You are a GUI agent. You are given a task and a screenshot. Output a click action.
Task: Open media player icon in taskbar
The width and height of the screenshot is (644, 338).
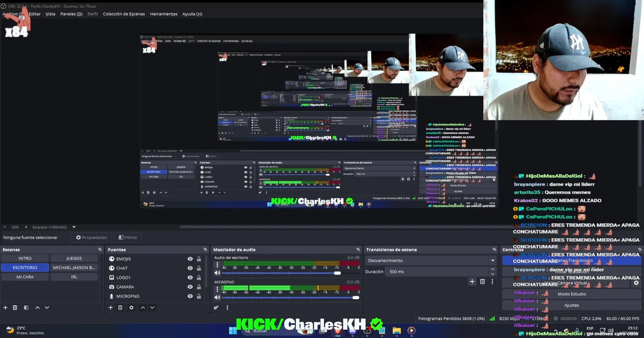(x=411, y=330)
